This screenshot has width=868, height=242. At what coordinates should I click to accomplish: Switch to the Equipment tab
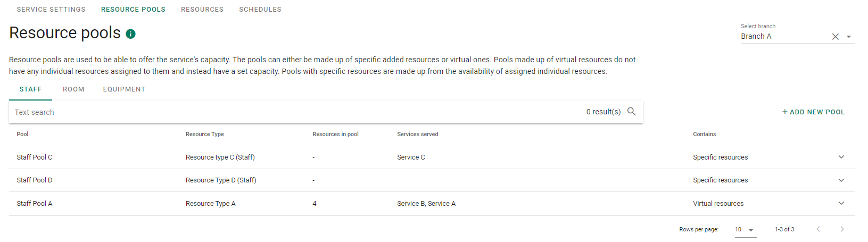pyautogui.click(x=124, y=89)
